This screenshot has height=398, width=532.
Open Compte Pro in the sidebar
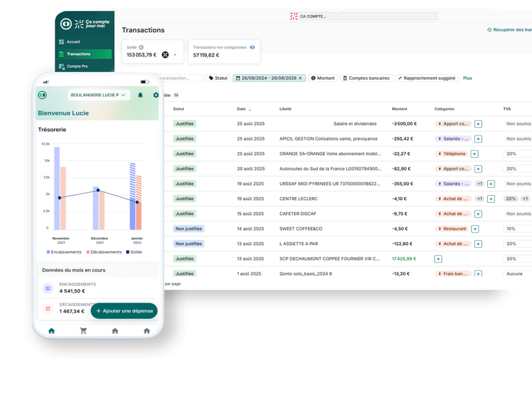pos(77,66)
